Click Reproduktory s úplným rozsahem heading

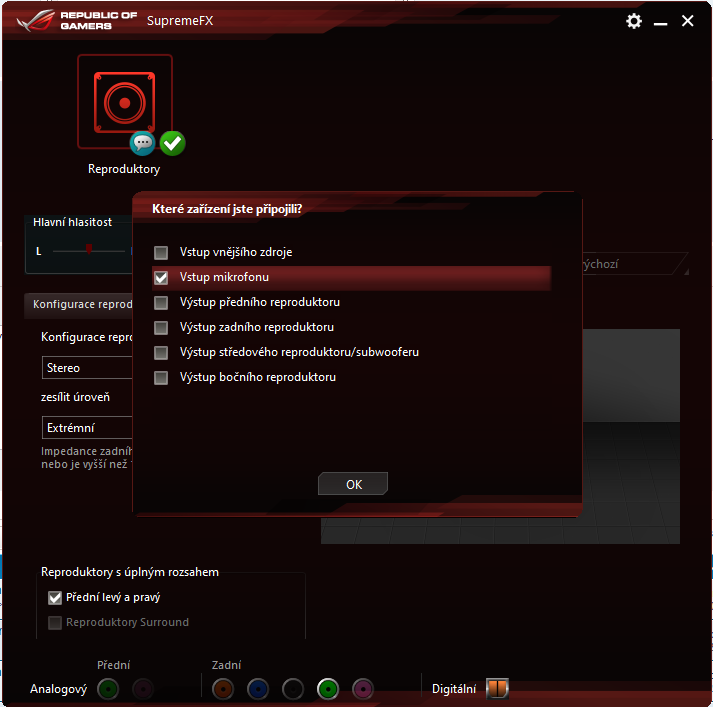130,572
